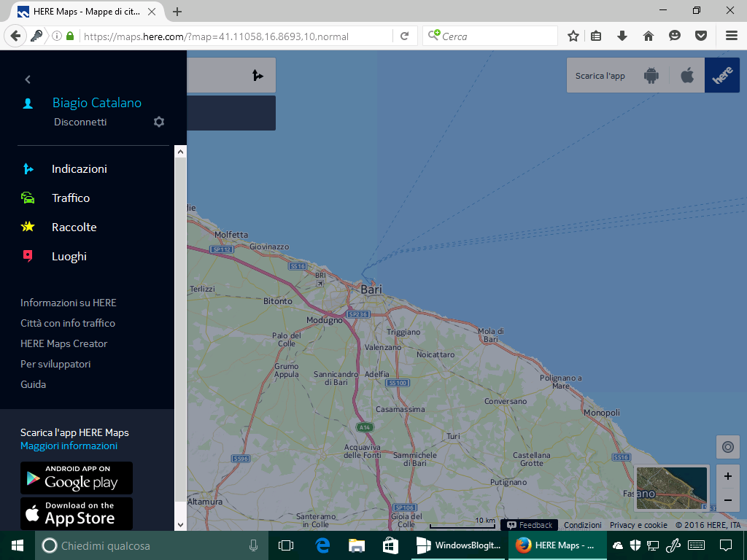This screenshot has width=747, height=560.
Task: Click Apple icon in Scarica l'app bar
Action: click(x=687, y=75)
